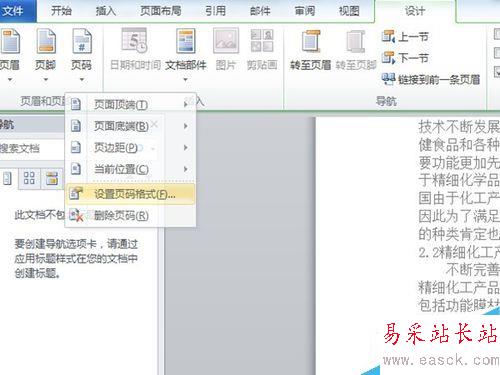Choose 设置页码格式(F)... menu item
Screen dimensions: 500x375
click(x=130, y=194)
